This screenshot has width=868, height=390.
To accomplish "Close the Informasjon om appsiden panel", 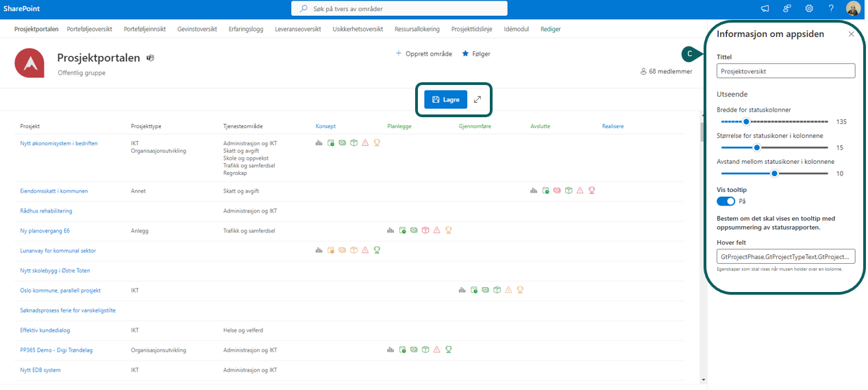I will coord(851,34).
